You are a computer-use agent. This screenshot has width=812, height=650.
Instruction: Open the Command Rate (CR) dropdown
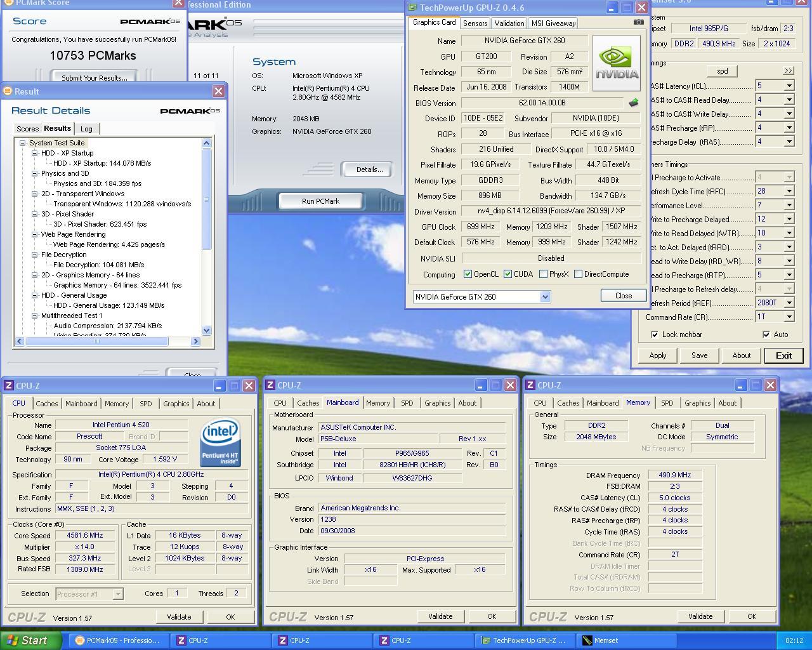tap(789, 317)
